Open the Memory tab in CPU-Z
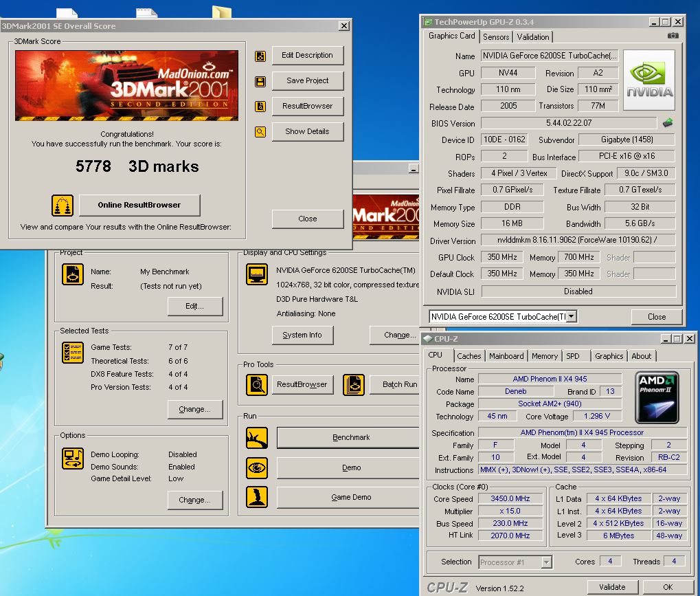Viewport: 700px width, 596px height. (544, 356)
